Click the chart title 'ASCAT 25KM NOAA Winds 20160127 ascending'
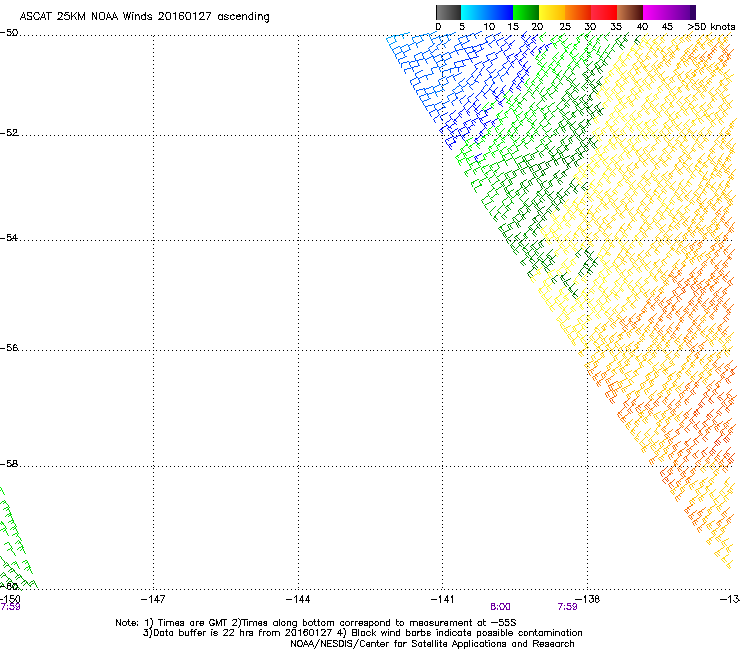 click(x=144, y=17)
